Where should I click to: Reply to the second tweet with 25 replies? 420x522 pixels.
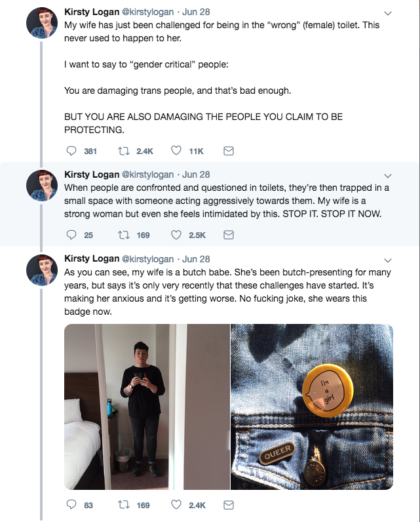point(72,235)
